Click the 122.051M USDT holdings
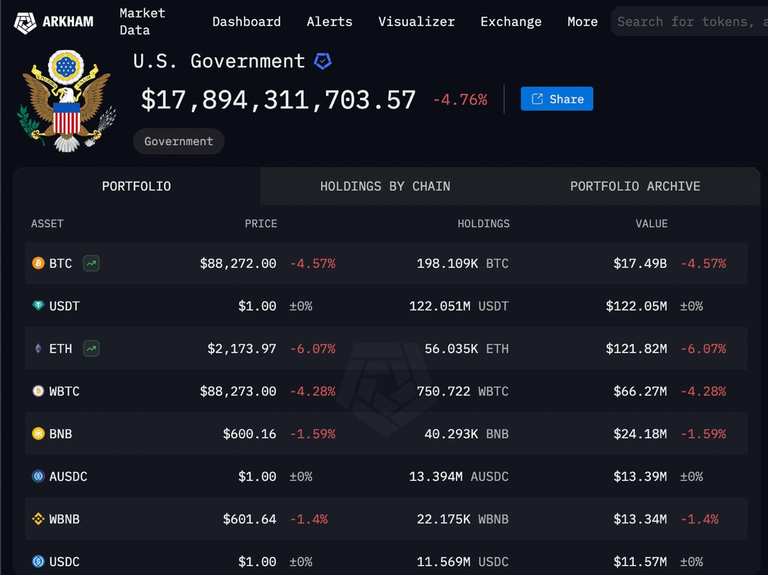This screenshot has width=768, height=575. point(459,306)
